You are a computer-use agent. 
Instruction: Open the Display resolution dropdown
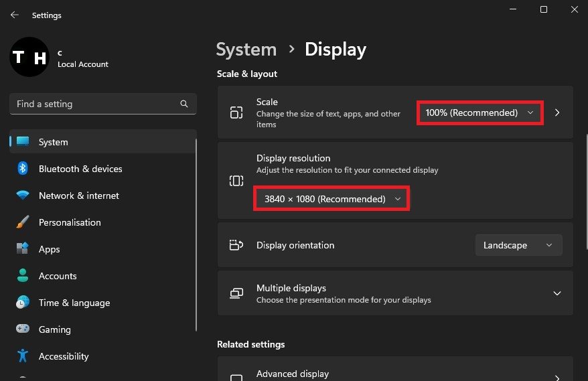coord(332,199)
